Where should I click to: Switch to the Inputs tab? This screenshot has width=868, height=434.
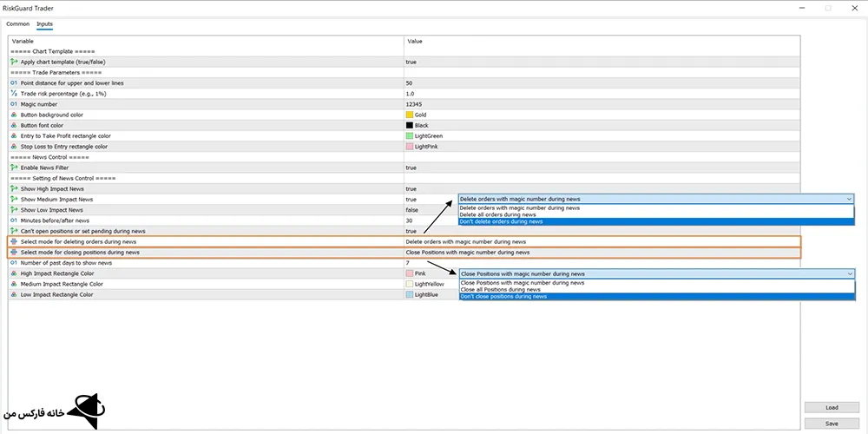tap(44, 24)
